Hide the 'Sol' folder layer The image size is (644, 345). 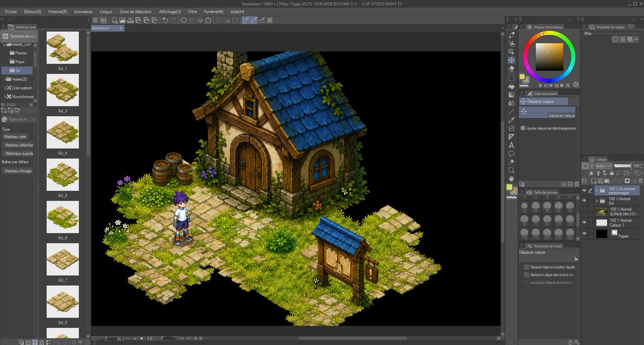coord(584,200)
